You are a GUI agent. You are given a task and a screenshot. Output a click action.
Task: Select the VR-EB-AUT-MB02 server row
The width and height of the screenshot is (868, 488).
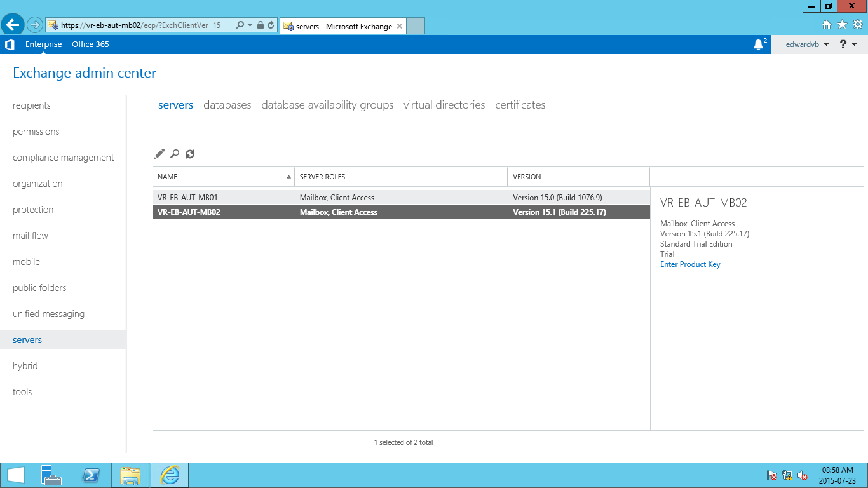(x=401, y=212)
